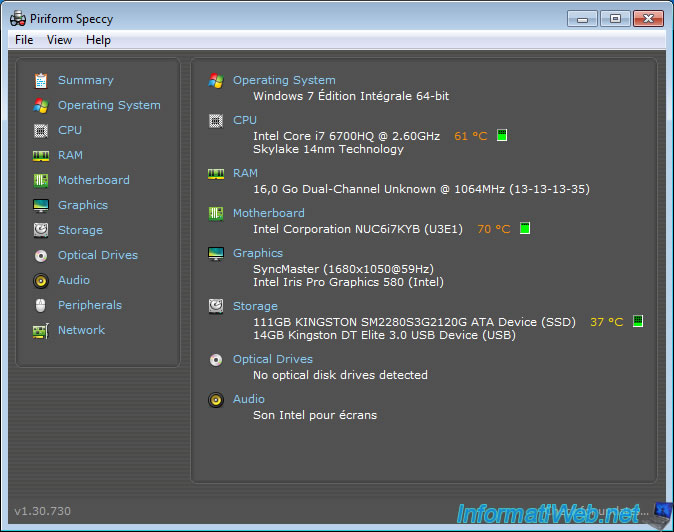Click the green temperature indicator next to motherboard 70 °C
Viewport: 674px width, 532px height.
[525, 228]
